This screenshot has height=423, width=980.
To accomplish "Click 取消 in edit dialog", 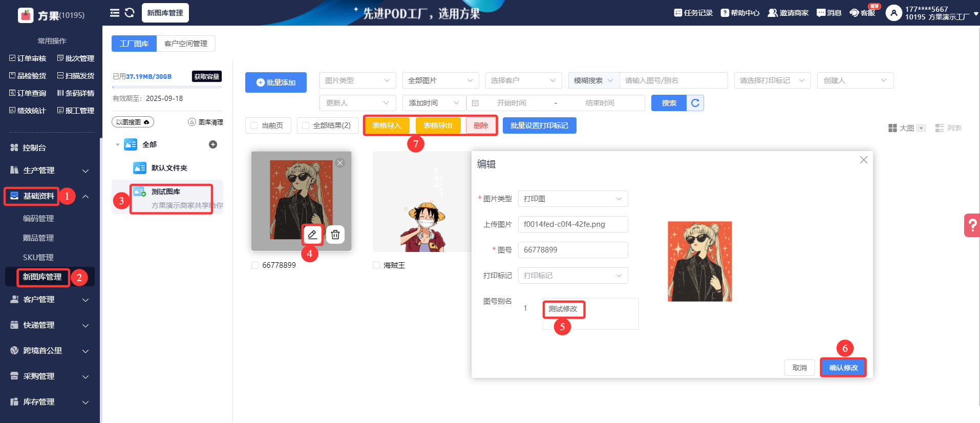I will 800,368.
